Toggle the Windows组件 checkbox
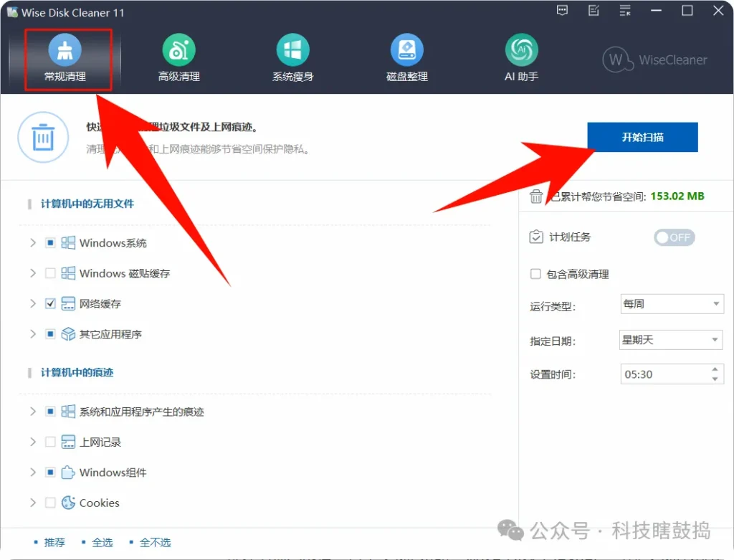Screen dimensions: 734x560 tap(50, 472)
